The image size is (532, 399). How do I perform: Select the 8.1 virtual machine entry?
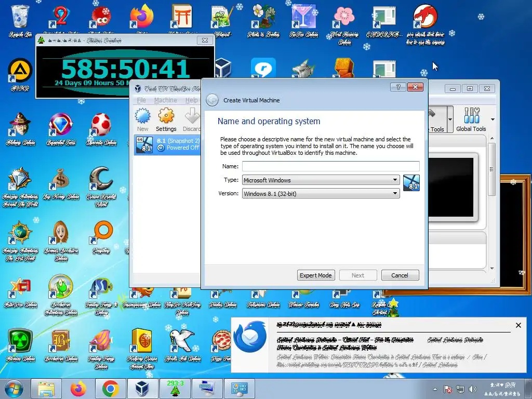[x=167, y=144]
